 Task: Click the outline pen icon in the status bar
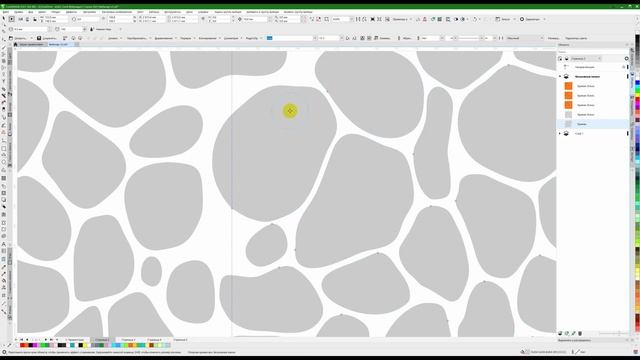tap(573, 351)
